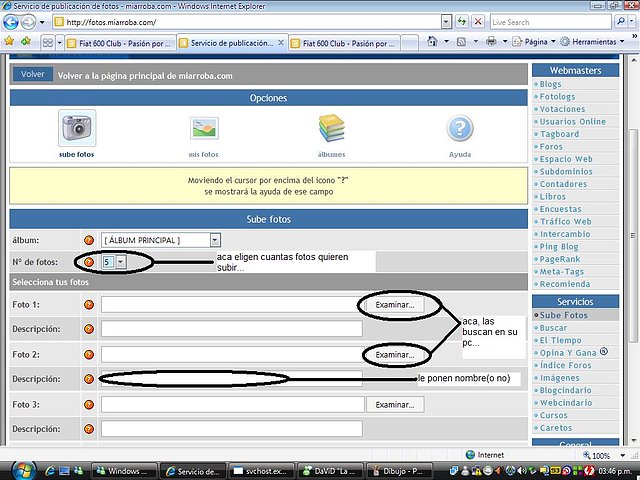Open the Blogs link in Webmasters
Image resolution: width=640 pixels, height=480 pixels.
tap(550, 84)
